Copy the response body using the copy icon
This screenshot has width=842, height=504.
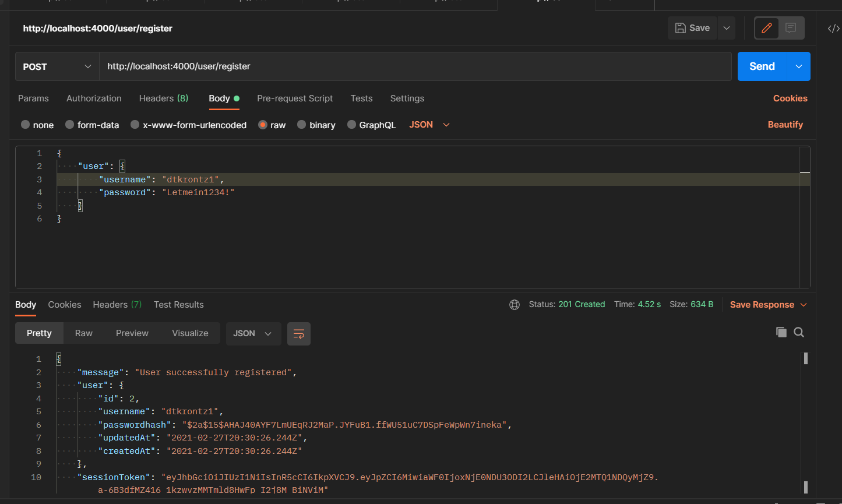pos(781,332)
